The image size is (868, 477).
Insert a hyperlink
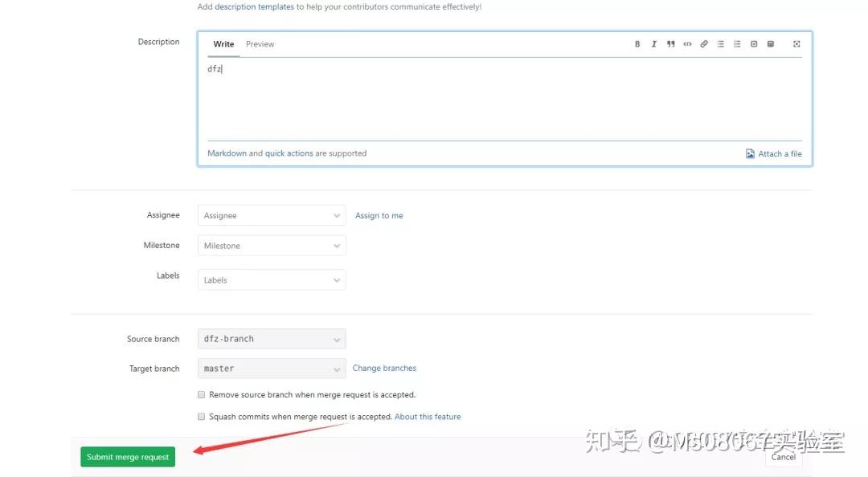coord(703,43)
